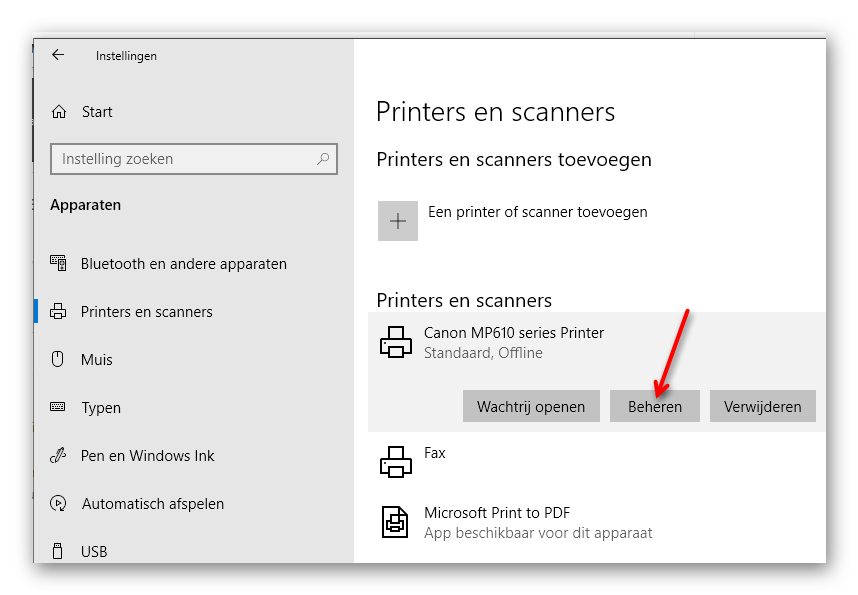The image size is (858, 595).
Task: Click the Fax printer icon
Action: (396, 462)
